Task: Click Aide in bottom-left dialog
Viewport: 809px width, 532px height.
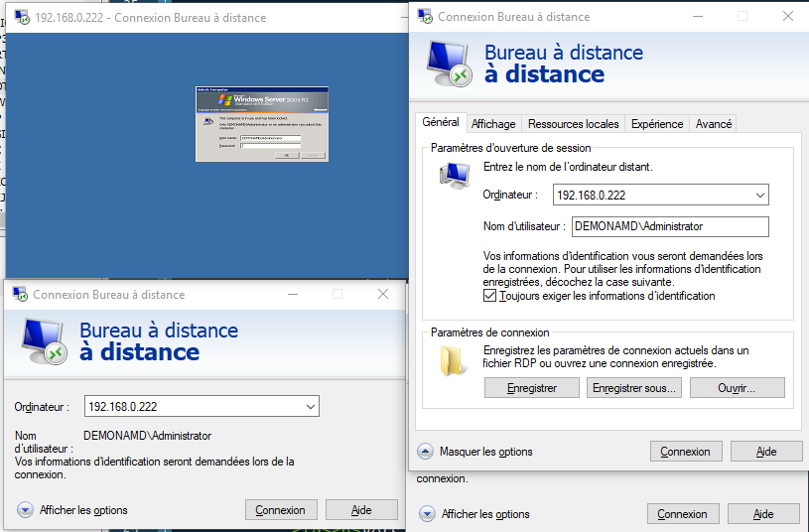Action: 361,510
